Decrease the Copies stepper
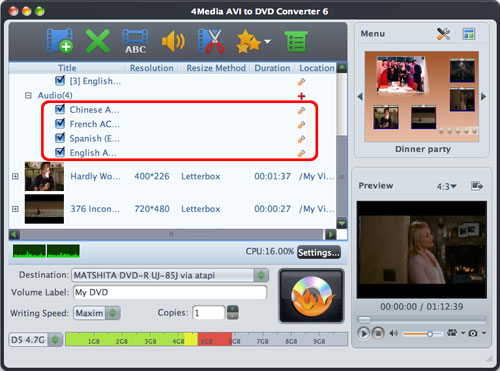This screenshot has height=371, width=500. click(233, 316)
